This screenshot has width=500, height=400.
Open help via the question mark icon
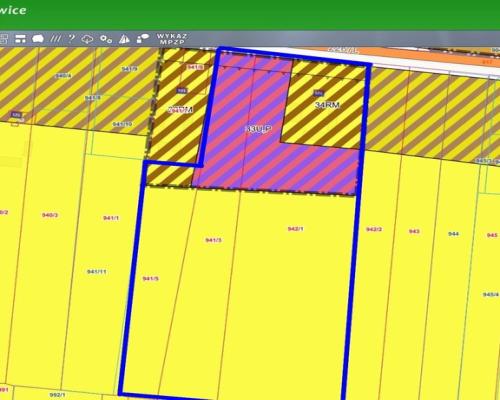71,39
